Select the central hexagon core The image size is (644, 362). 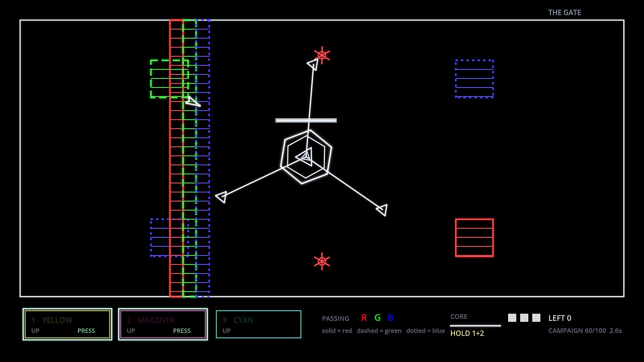click(x=306, y=157)
